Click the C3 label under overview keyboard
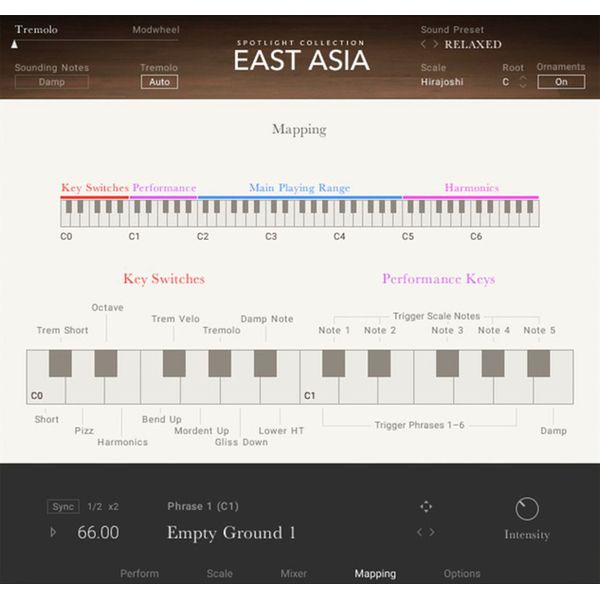 click(x=271, y=236)
